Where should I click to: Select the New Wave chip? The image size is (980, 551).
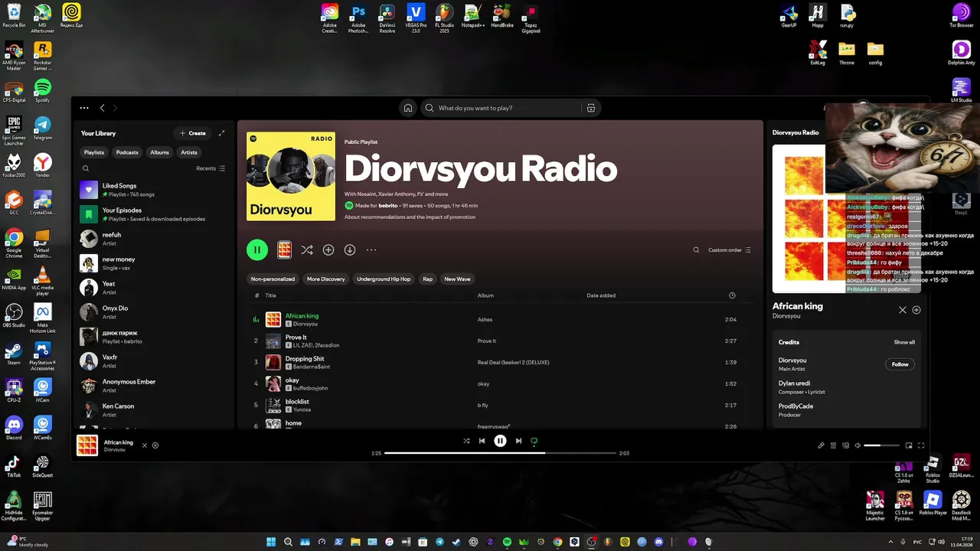[x=457, y=279]
